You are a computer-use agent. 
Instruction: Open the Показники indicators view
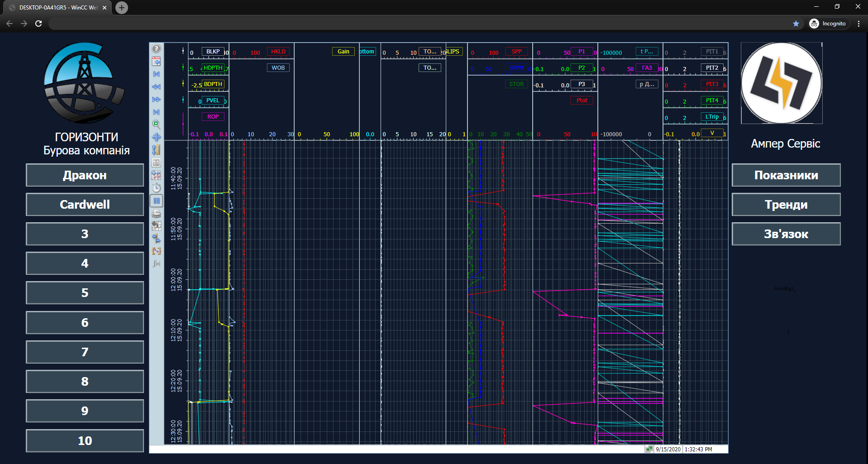pos(786,175)
